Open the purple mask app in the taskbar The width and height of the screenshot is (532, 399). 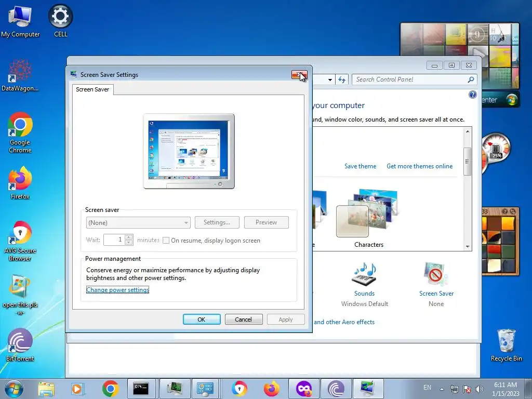(303, 389)
